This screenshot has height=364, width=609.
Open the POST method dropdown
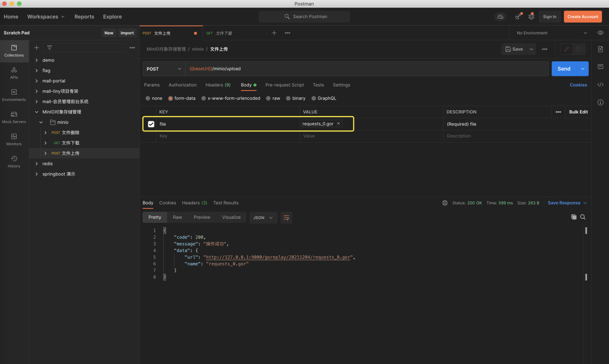click(164, 69)
